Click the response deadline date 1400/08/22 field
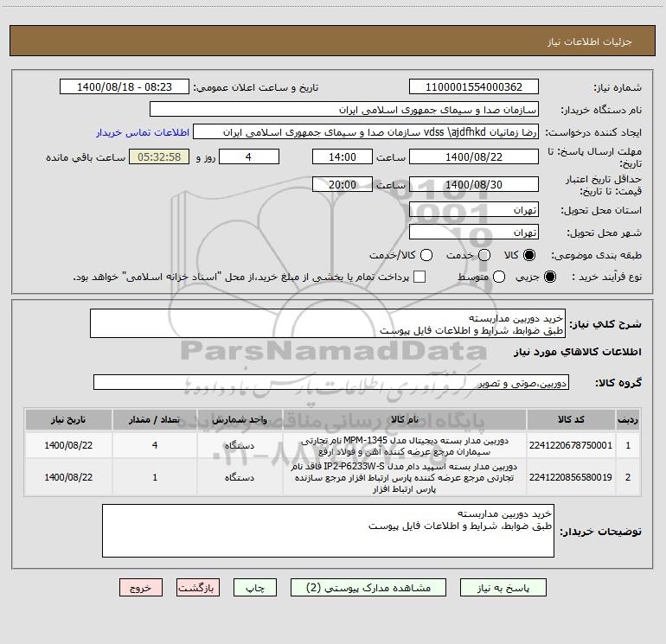 [474, 157]
